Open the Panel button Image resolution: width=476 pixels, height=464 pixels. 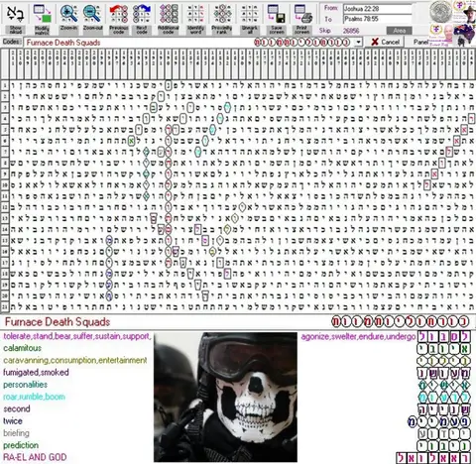click(420, 42)
